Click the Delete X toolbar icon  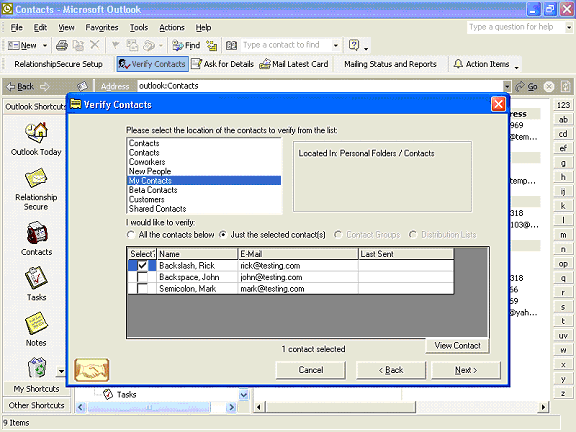coord(95,45)
